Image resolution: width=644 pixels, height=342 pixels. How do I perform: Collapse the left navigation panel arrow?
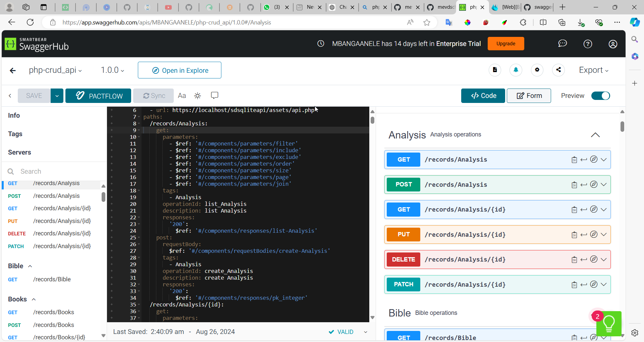click(10, 96)
